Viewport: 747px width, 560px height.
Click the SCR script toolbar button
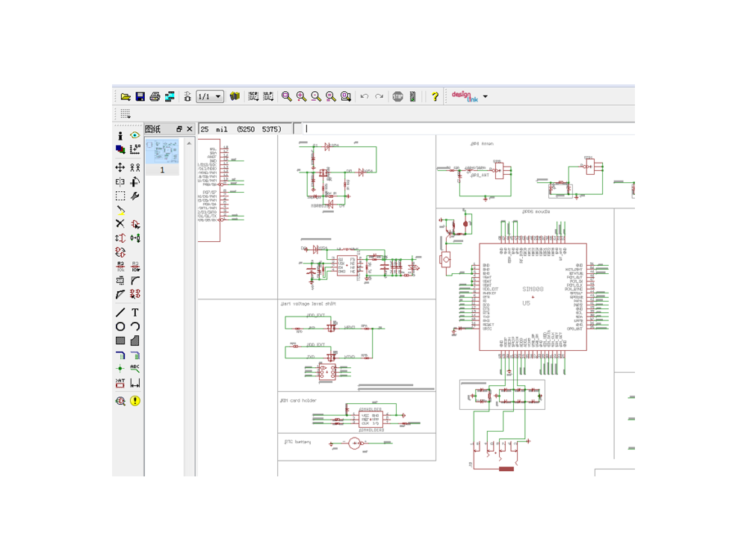[x=253, y=96]
